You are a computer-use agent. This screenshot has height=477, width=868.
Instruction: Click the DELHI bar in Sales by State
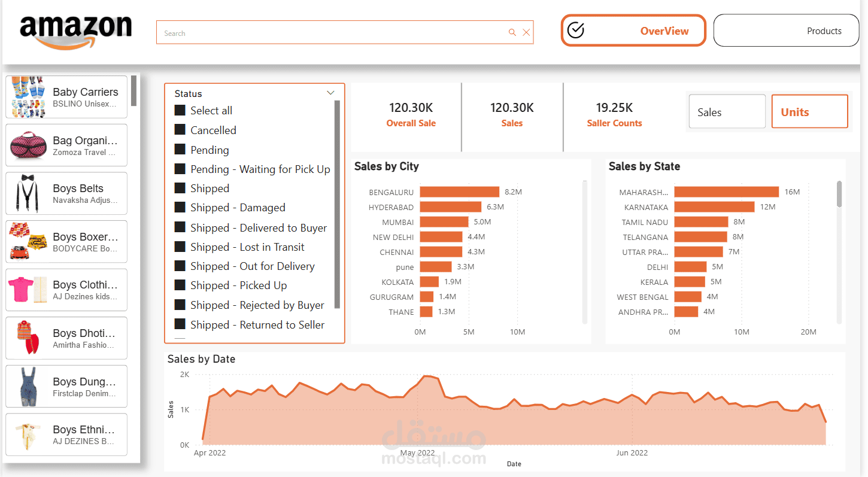691,267
